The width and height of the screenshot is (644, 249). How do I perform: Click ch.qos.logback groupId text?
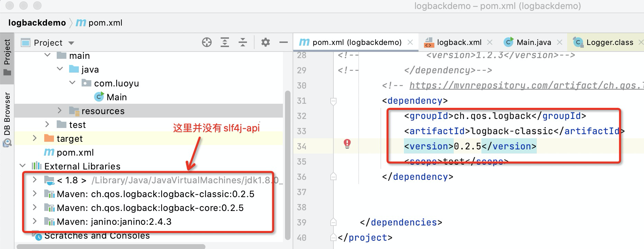click(x=492, y=116)
